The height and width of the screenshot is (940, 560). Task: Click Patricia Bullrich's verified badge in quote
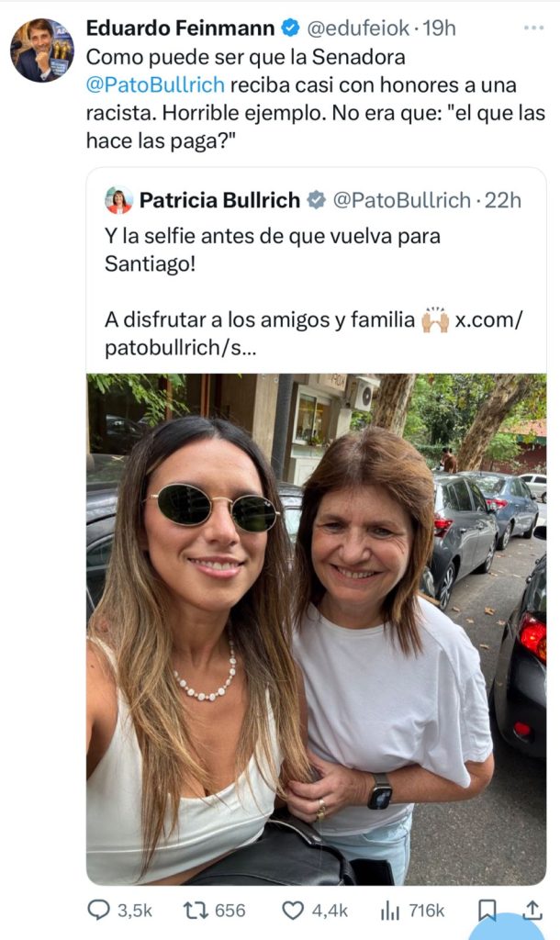click(316, 199)
